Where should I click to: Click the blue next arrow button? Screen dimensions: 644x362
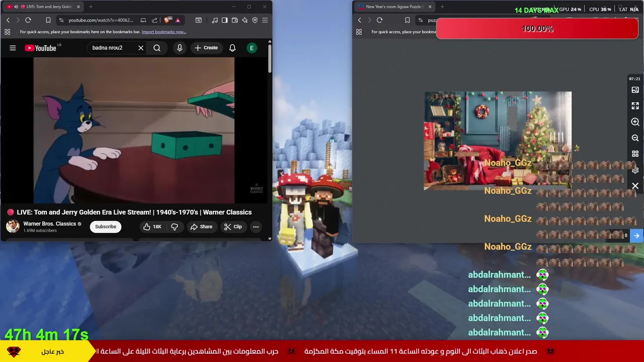coord(636,235)
